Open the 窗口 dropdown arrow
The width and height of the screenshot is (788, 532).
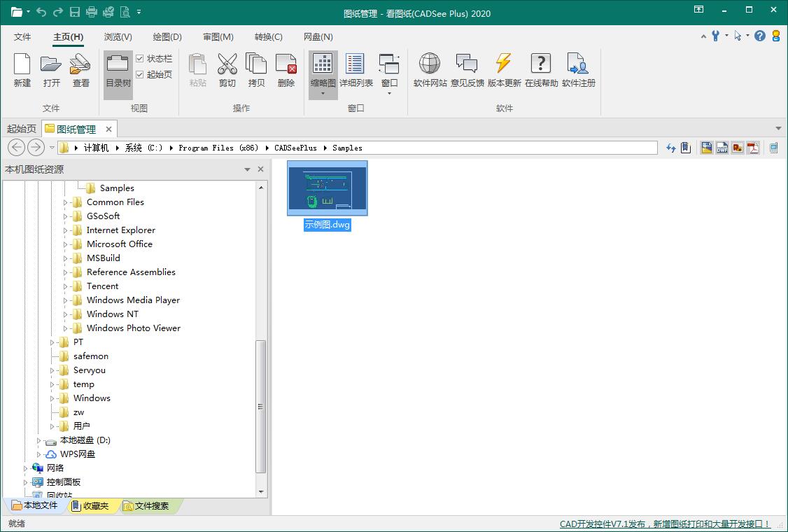click(389, 94)
